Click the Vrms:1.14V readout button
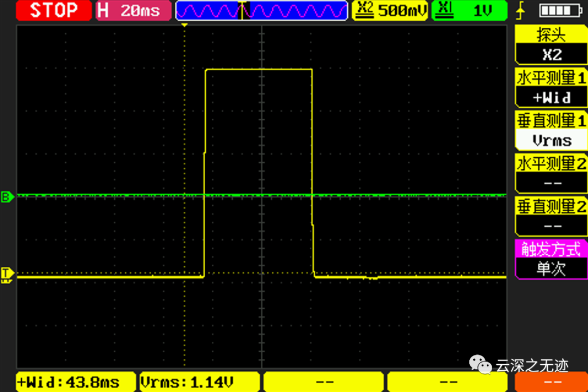Screen dimensions: 588x392 [x=199, y=382]
